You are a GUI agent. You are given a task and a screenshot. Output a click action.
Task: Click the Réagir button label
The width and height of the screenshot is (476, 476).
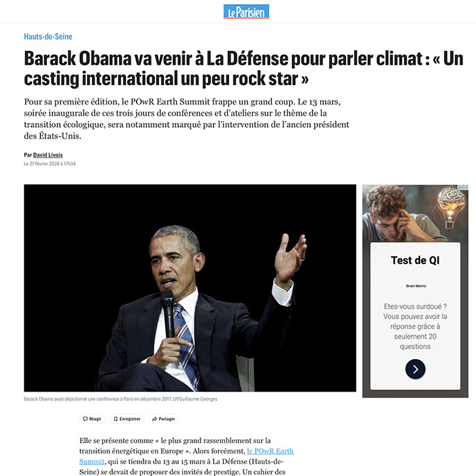click(x=95, y=419)
